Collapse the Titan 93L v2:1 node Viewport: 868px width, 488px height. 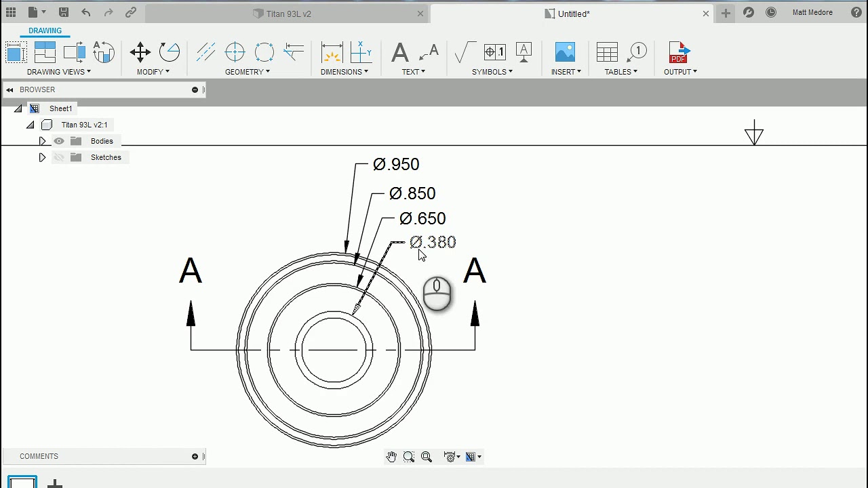[31, 125]
